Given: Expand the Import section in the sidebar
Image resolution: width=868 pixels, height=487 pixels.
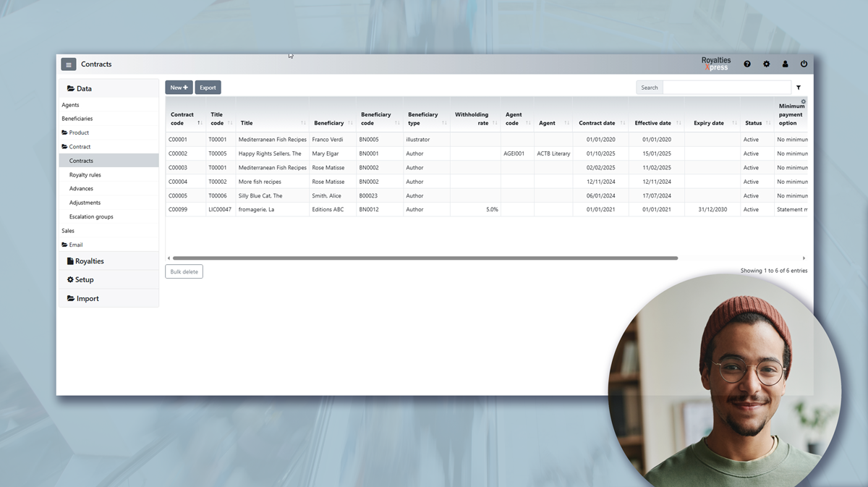Looking at the screenshot, I should [x=85, y=297].
